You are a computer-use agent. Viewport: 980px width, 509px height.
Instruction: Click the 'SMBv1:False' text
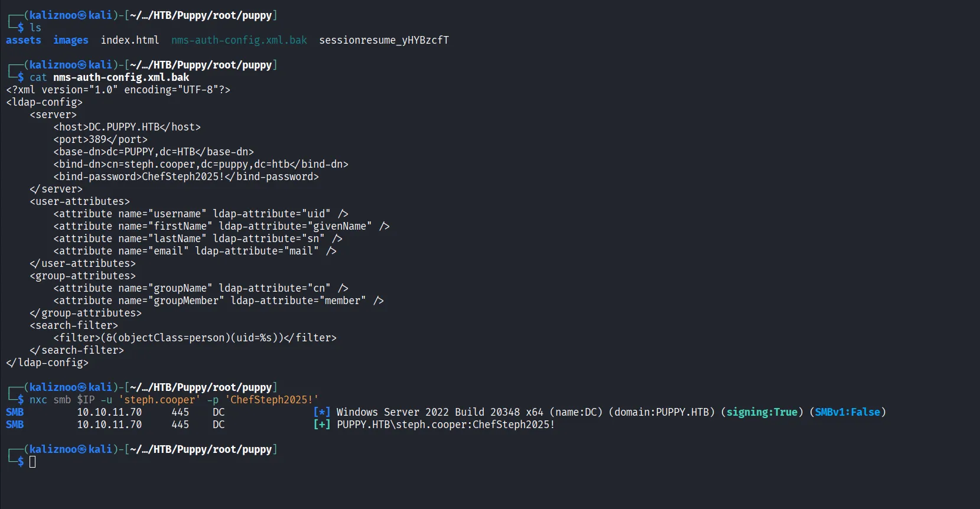coord(848,412)
